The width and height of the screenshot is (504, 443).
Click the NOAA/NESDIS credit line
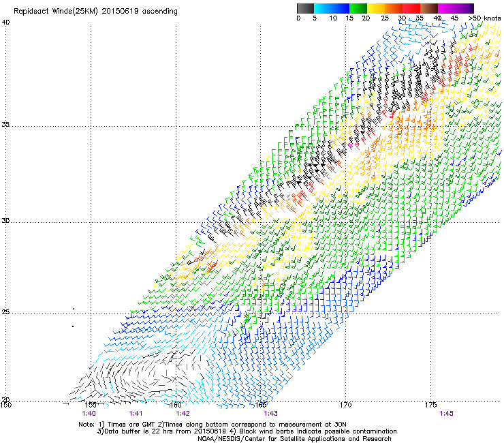tap(294, 439)
